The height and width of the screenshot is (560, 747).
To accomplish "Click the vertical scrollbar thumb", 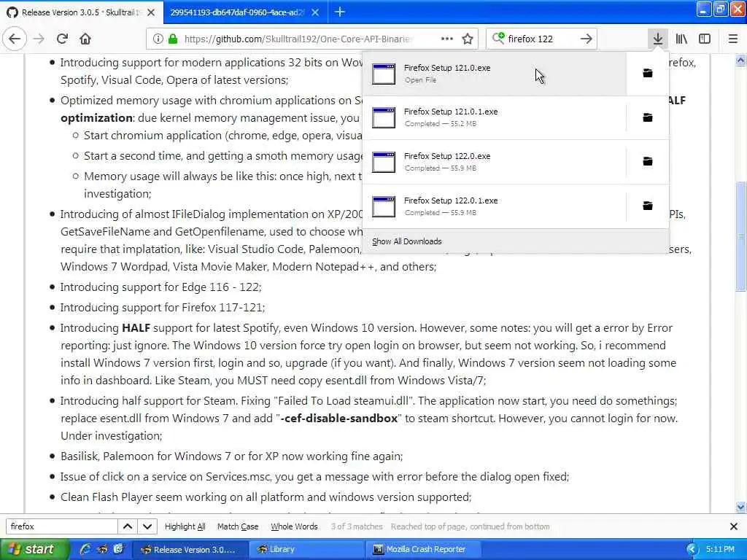I will click(x=740, y=237).
